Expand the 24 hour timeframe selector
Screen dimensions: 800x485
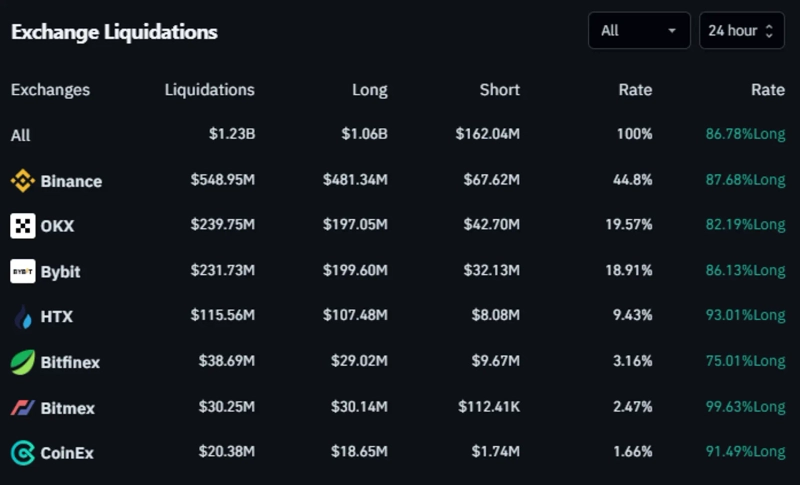pyautogui.click(x=741, y=31)
